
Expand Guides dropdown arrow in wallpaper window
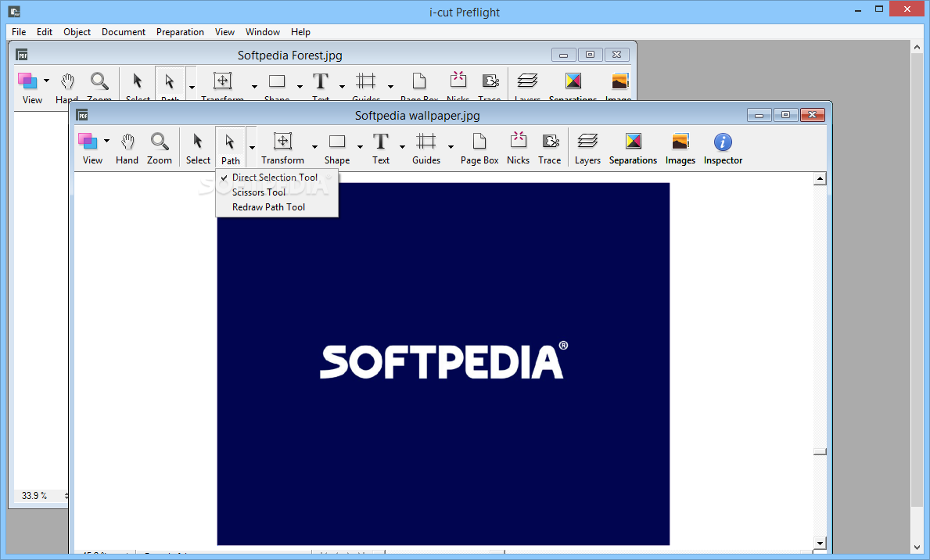pyautogui.click(x=451, y=146)
